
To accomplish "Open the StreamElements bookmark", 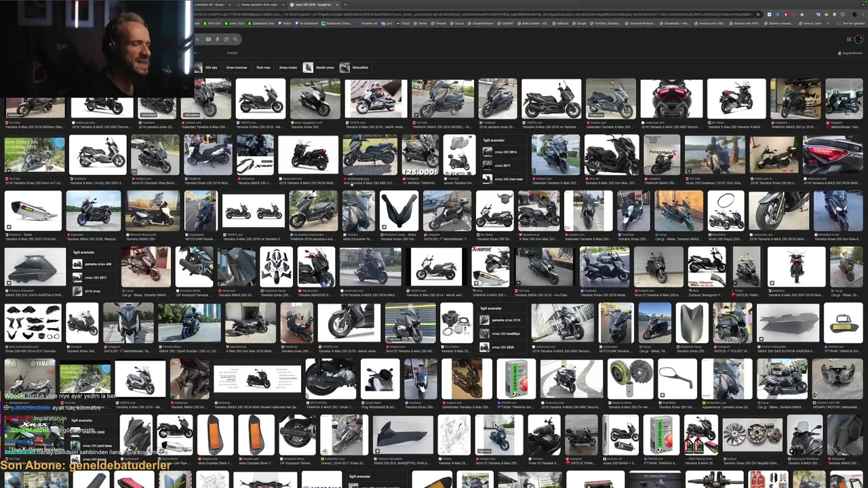I will (x=481, y=23).
